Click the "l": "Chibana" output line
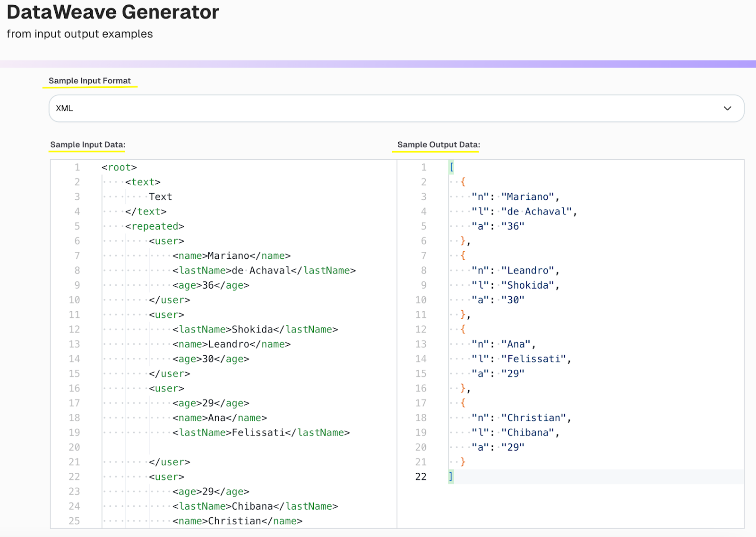 (515, 433)
